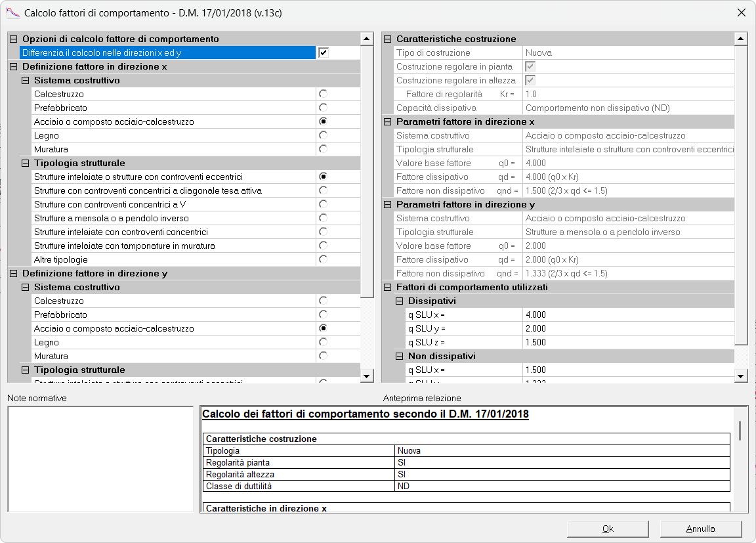Select Prefabbricato radio in direzione y
The image size is (756, 543).
323,315
